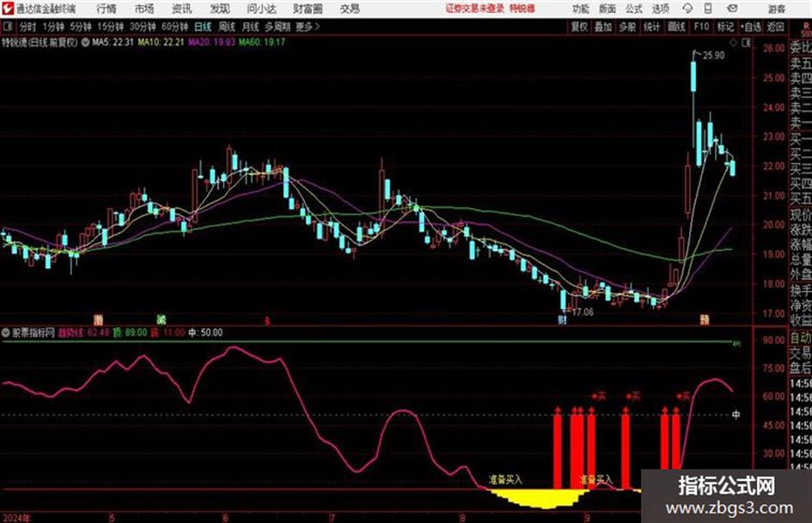Click the first 准备买入 signal label
The width and height of the screenshot is (812, 523).
pyautogui.click(x=506, y=480)
